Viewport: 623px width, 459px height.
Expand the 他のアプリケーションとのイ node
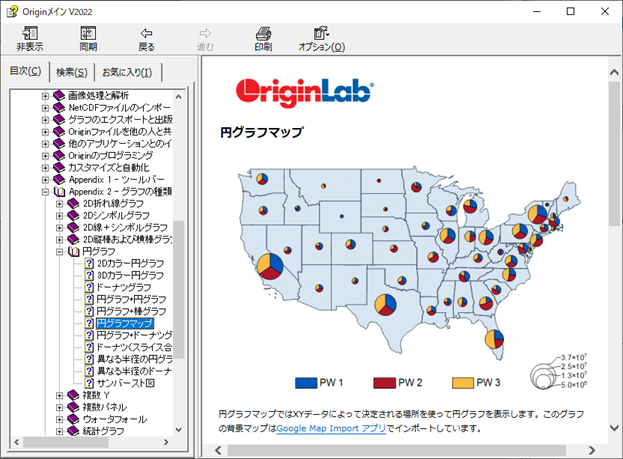point(45,143)
